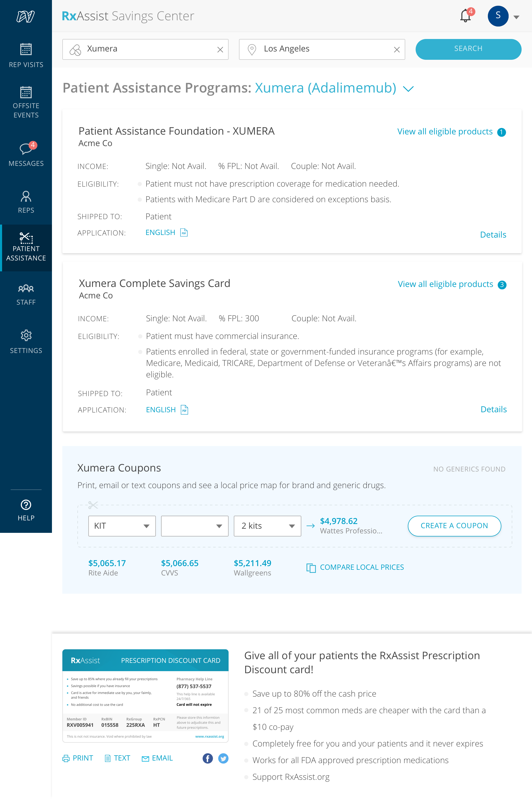
Task: Expand the Xumera (Adalimemub) drug chevron
Action: pyautogui.click(x=408, y=89)
